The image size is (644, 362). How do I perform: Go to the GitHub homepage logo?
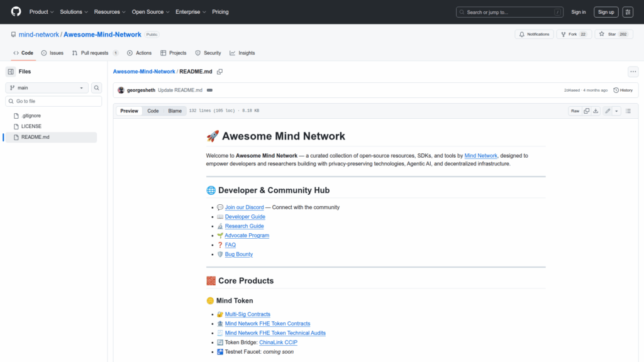click(x=16, y=11)
